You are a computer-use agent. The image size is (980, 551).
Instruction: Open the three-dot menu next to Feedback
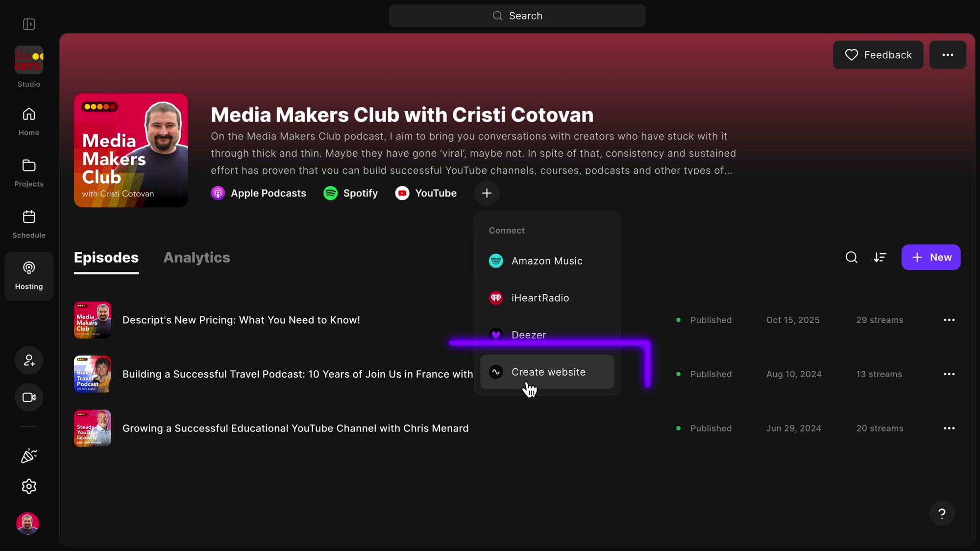click(x=948, y=55)
